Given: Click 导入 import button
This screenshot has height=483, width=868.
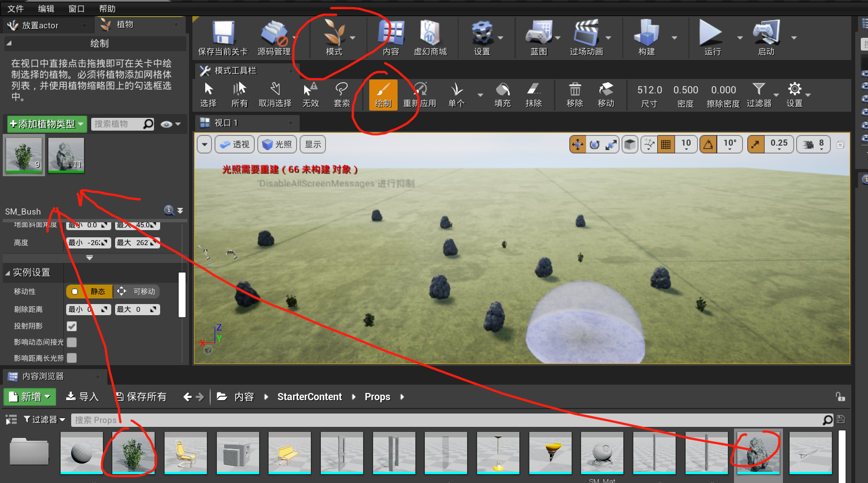Looking at the screenshot, I should point(82,397).
